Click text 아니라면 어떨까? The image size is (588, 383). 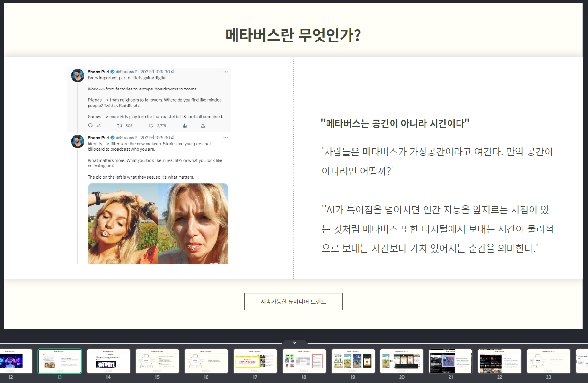[x=357, y=171]
